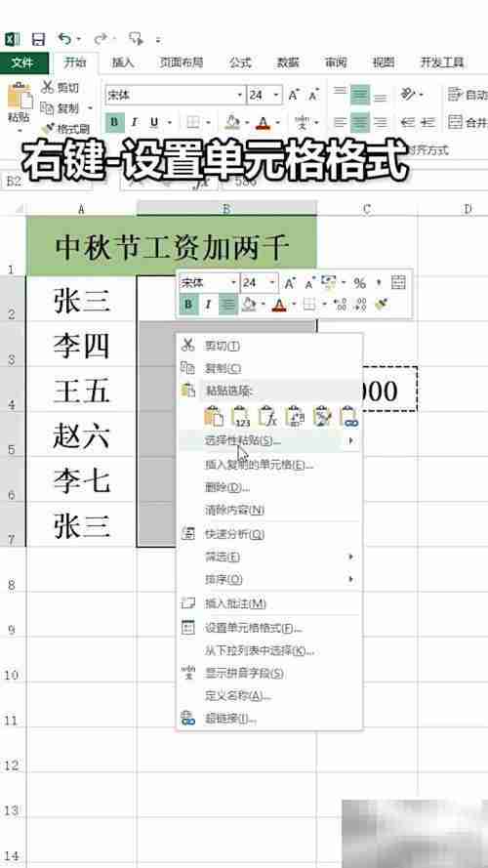Select Insert Comment (插入批注) menu item

269,604
